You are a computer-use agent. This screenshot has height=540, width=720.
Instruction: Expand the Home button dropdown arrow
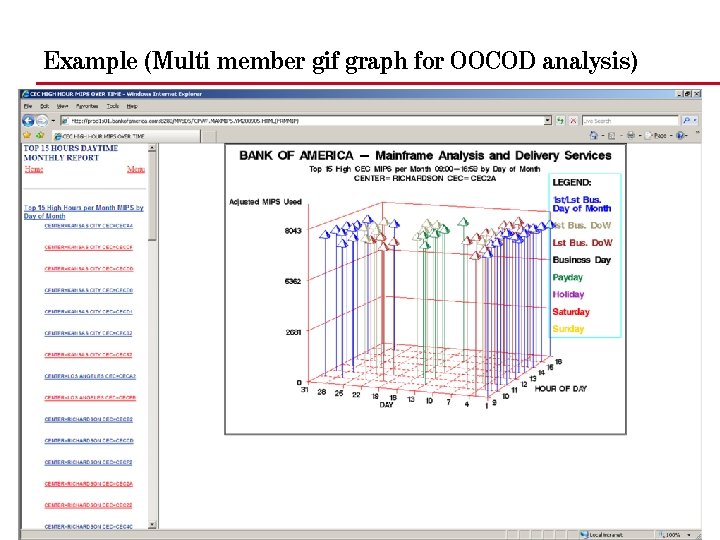point(602,136)
